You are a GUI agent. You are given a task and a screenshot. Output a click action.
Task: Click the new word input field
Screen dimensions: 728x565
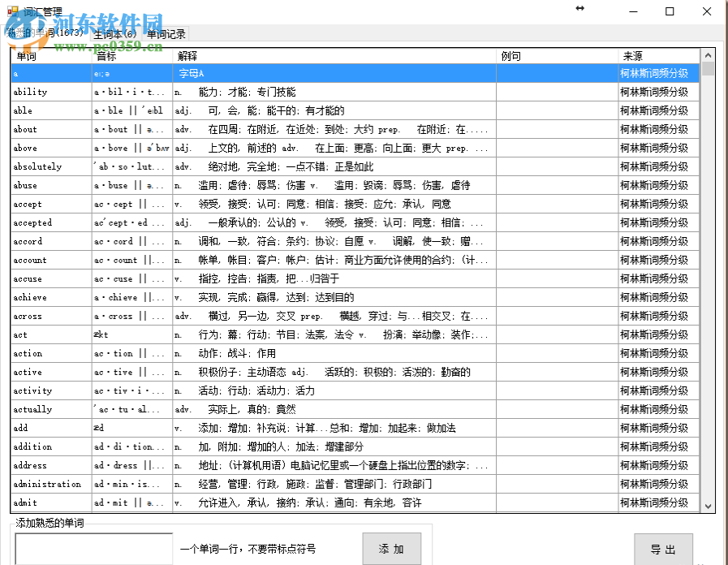pyautogui.click(x=92, y=549)
